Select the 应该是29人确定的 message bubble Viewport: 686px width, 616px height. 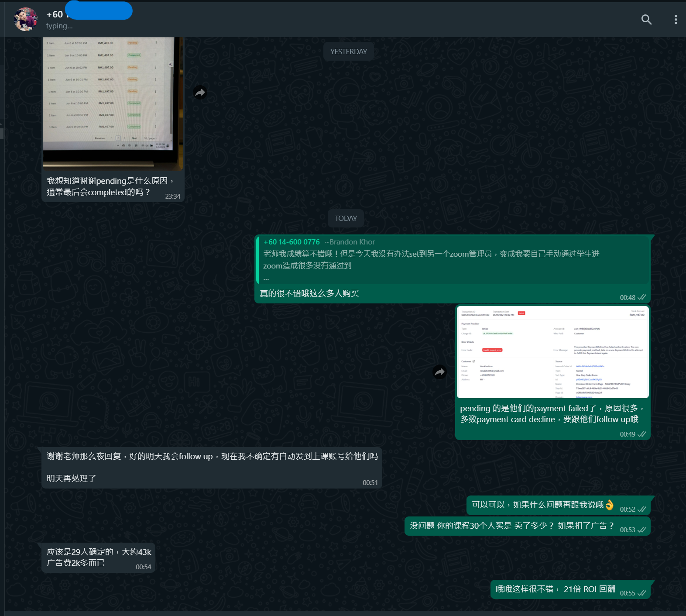coord(99,557)
